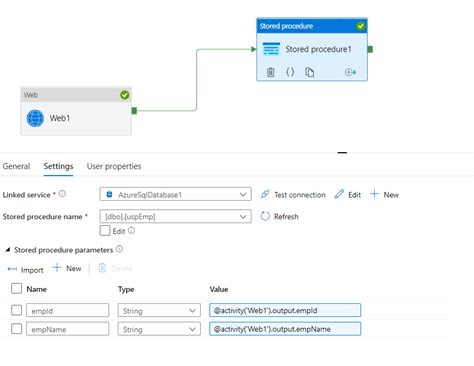Click info icon beside Stored procedure parameters
This screenshot has width=474, height=366.
pyautogui.click(x=119, y=249)
